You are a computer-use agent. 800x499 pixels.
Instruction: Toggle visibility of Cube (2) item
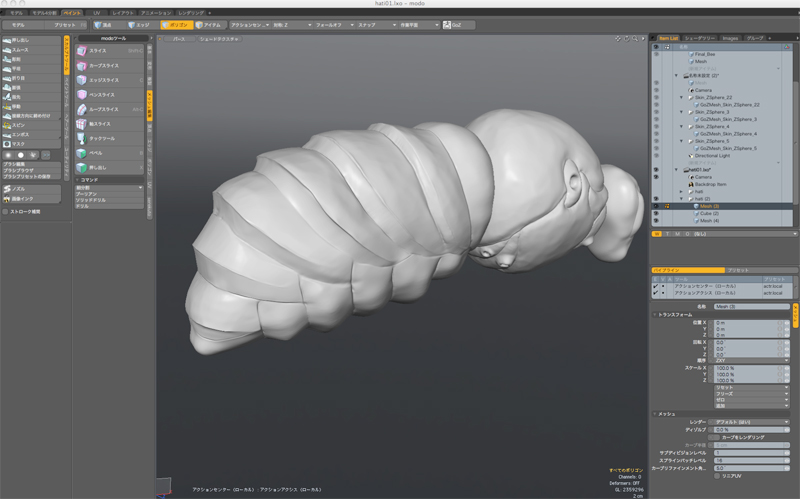tap(656, 213)
